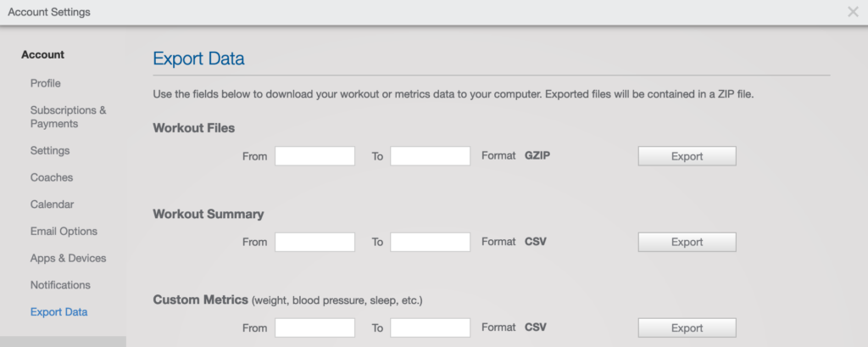Open the Profile settings page
The height and width of the screenshot is (347, 868).
pos(46,83)
